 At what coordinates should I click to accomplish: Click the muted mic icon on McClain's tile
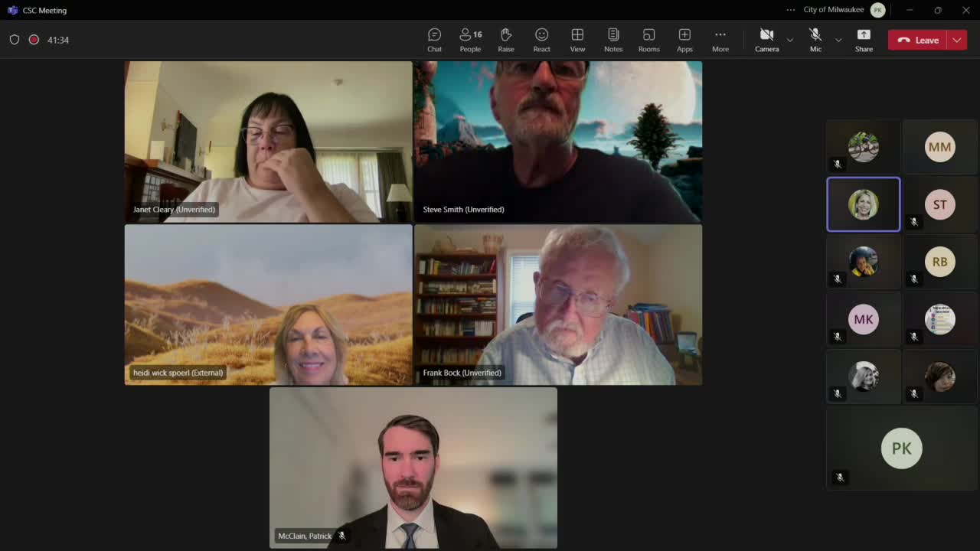tap(342, 536)
